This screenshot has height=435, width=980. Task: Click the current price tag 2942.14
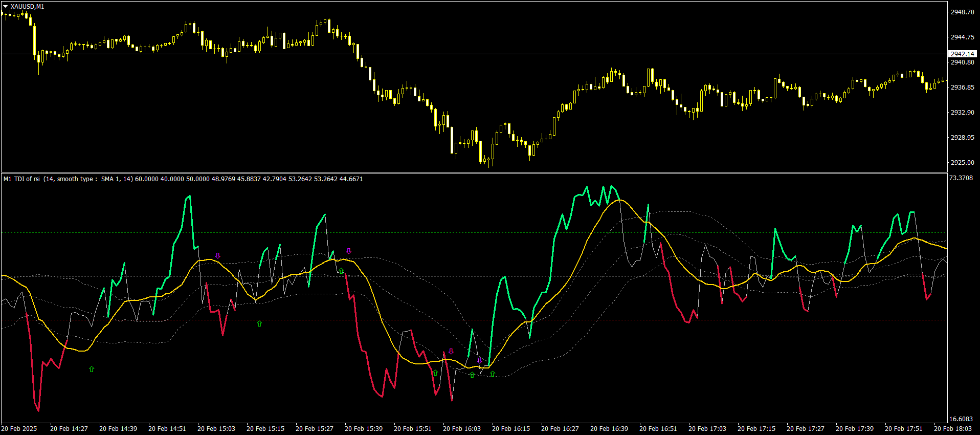pos(963,54)
